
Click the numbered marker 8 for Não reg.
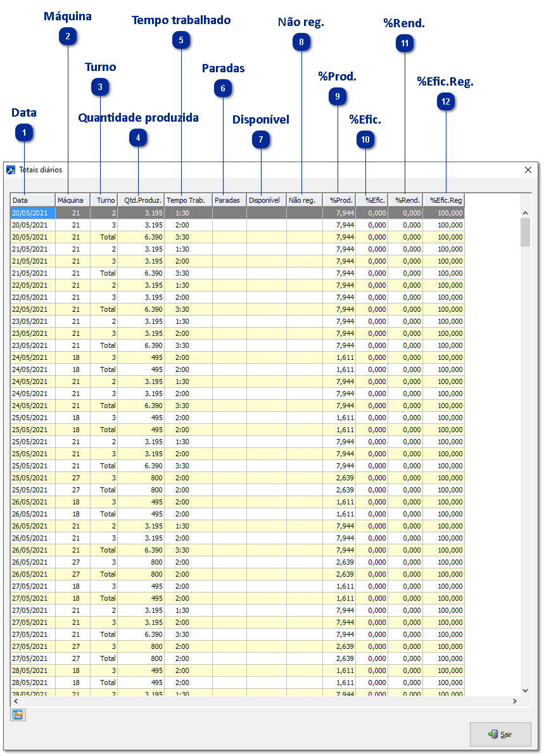[301, 42]
